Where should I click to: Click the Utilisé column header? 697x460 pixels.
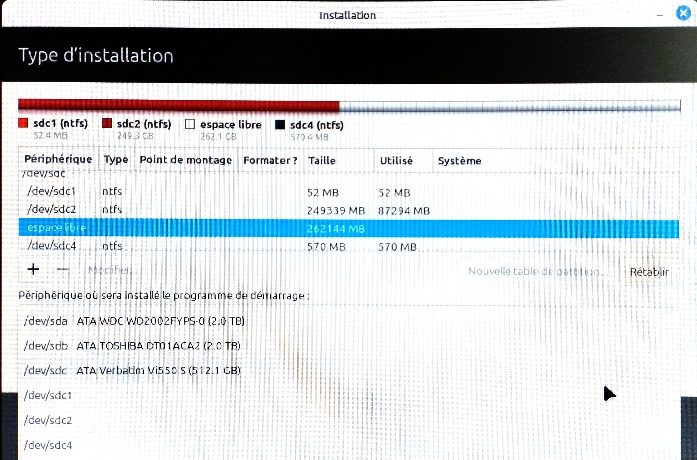397,161
